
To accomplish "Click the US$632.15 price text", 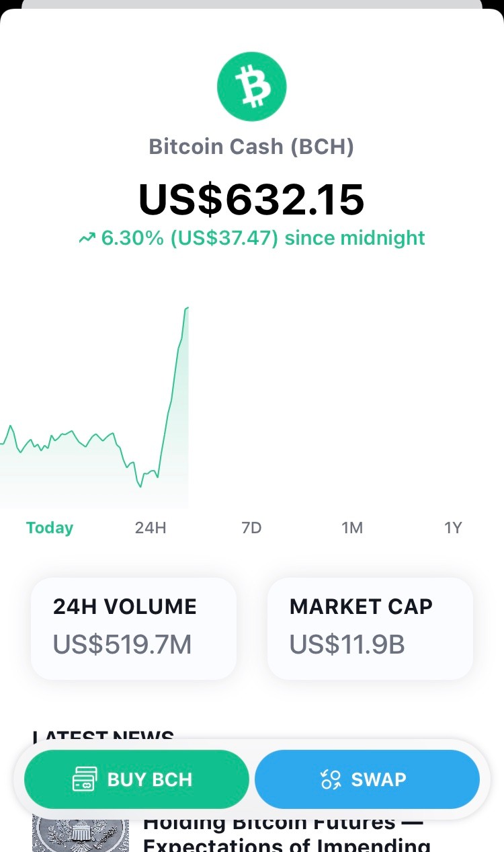I will (x=251, y=199).
